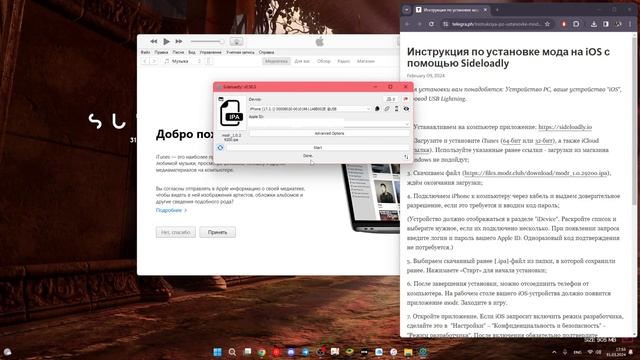The width and height of the screenshot is (640, 360).
Task: Open the Песня menu in iTunes
Action: coord(178,52)
